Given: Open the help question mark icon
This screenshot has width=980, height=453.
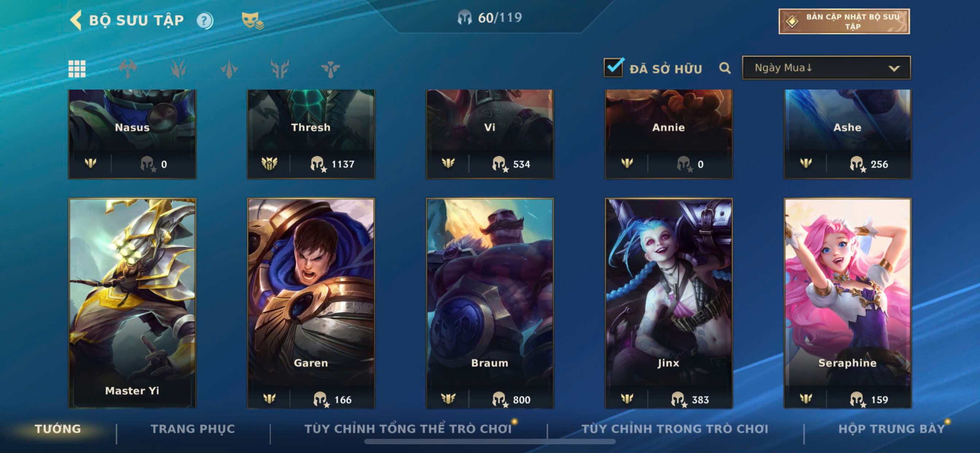Looking at the screenshot, I should coord(205,20).
